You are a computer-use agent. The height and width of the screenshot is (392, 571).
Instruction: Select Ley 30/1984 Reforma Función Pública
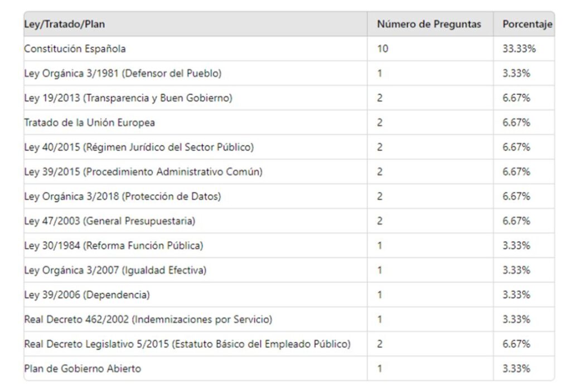[x=114, y=245]
